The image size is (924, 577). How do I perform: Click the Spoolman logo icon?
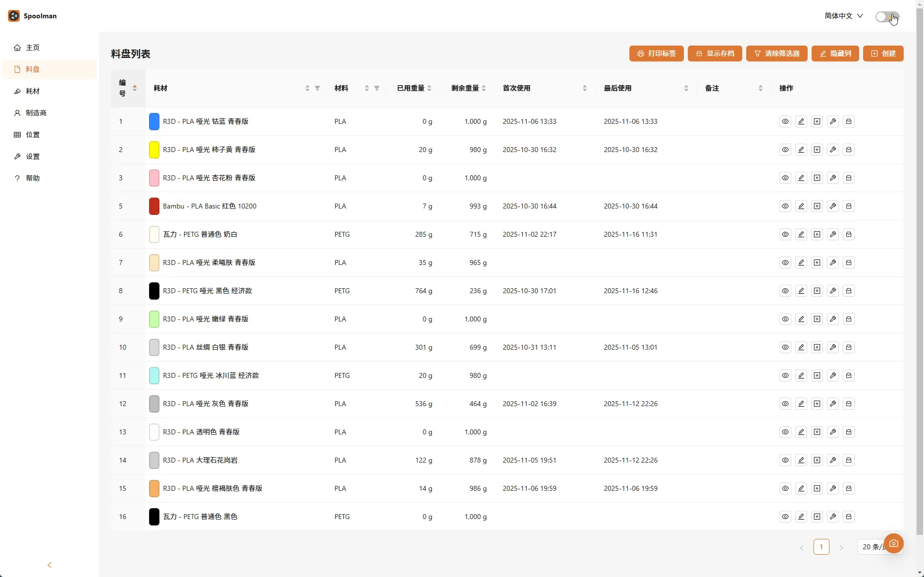click(14, 16)
